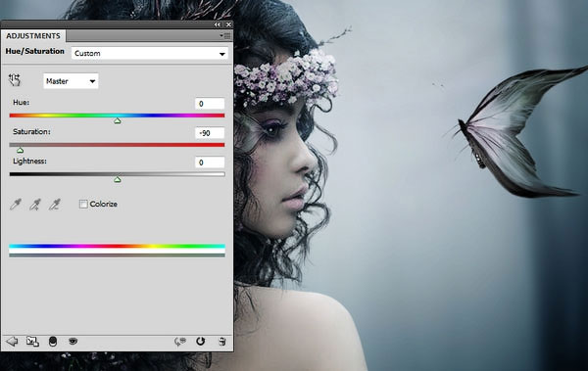Delete this adjustment layer trash icon
The height and width of the screenshot is (371, 588).
click(x=222, y=342)
